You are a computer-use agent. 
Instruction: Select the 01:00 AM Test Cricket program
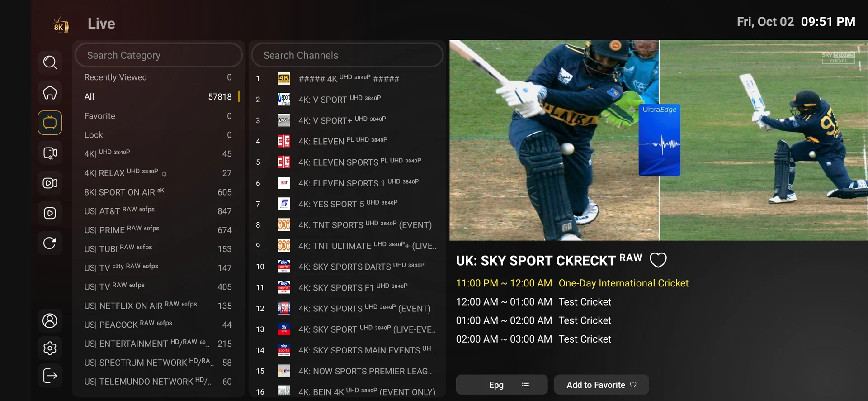533,320
